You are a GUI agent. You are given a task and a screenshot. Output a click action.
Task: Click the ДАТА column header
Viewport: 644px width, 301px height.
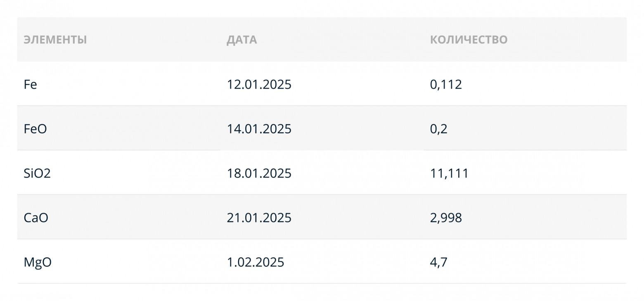241,40
